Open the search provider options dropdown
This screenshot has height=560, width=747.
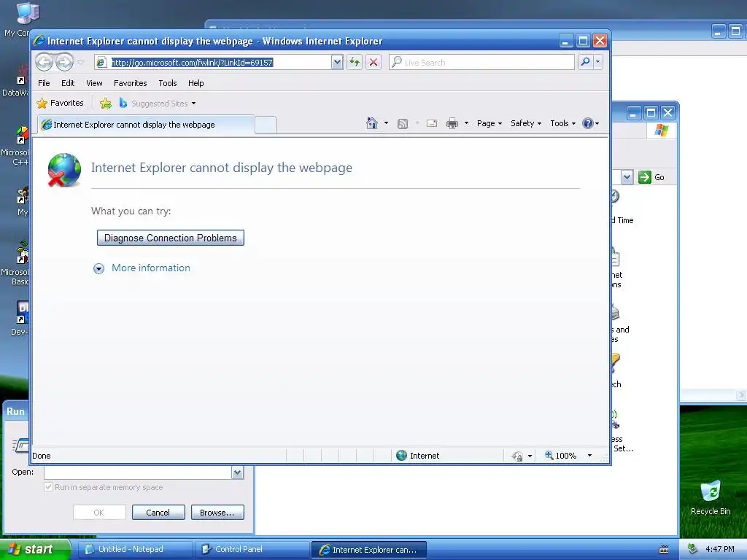(x=598, y=62)
